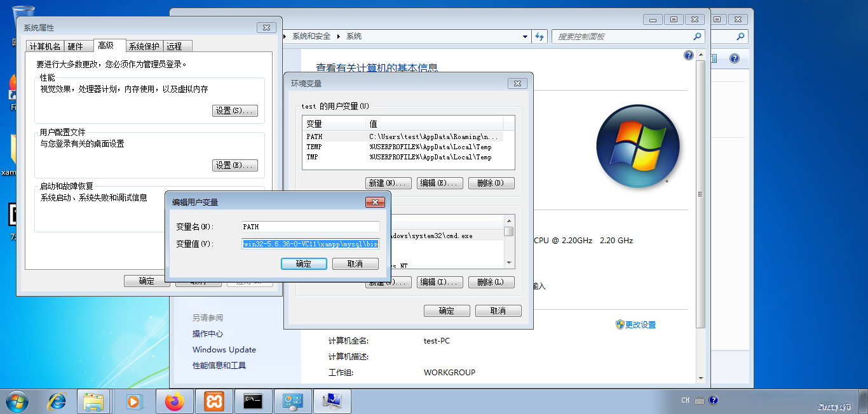Click the 变量 column header
Viewport: 868px width, 414px height.
[x=334, y=124]
